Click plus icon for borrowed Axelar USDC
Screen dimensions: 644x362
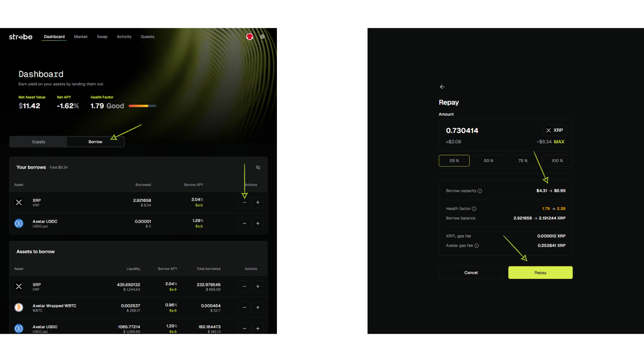point(258,224)
